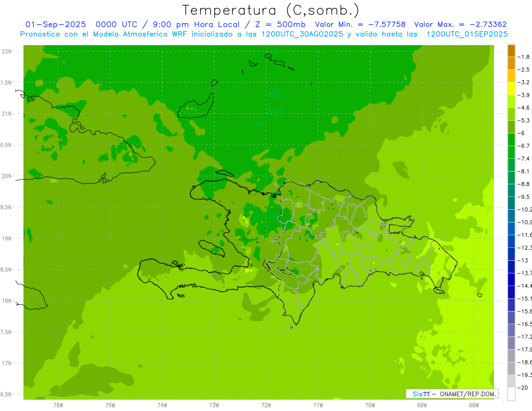Image resolution: width=532 pixels, height=411 pixels.
Task: Click the '75W' longitude label
Action: click(x=110, y=406)
